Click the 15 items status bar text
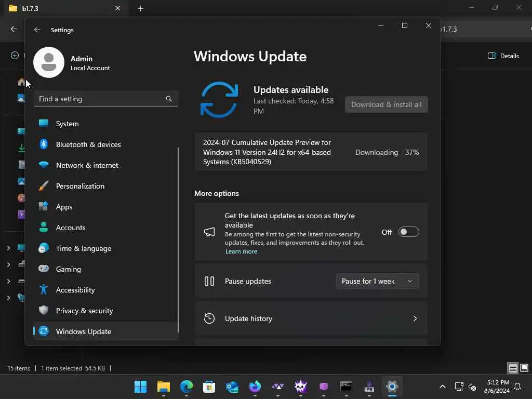The image size is (532, 399). pos(19,368)
